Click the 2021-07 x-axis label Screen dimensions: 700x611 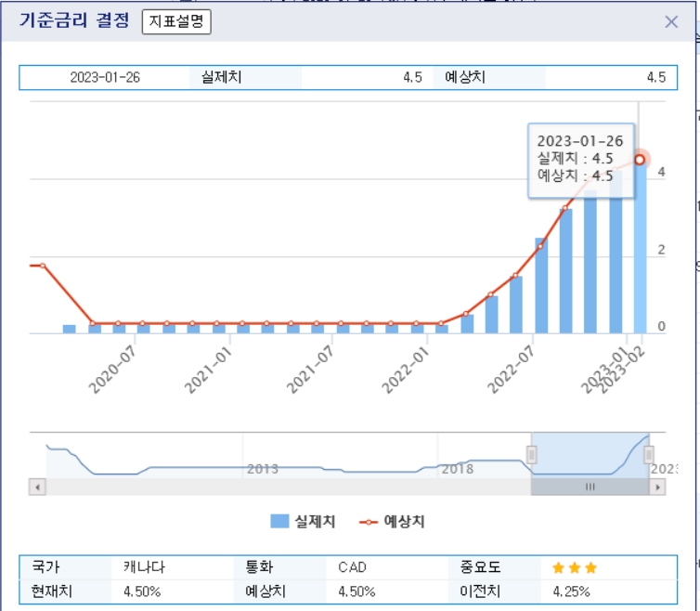310,370
